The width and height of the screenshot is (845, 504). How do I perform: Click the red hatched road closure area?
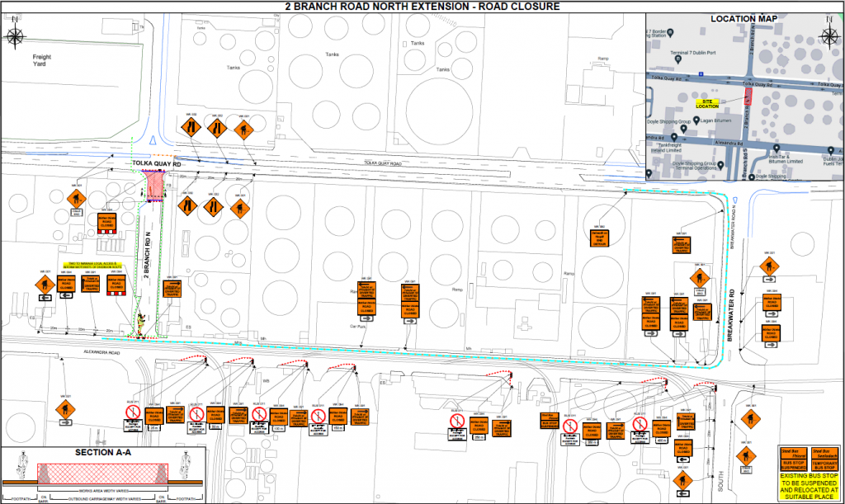pyautogui.click(x=156, y=190)
